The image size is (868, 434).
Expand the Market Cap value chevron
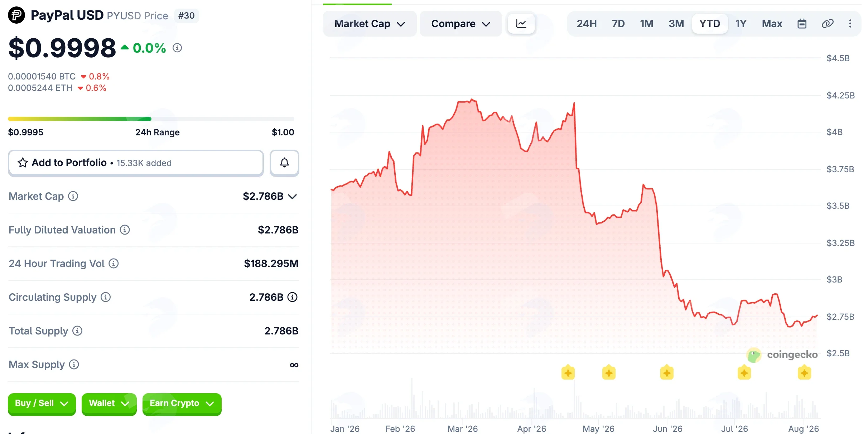click(x=293, y=197)
